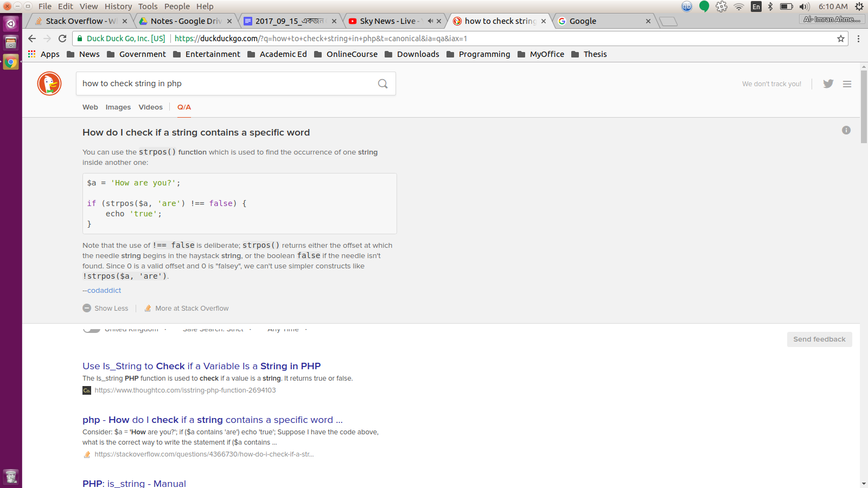
Task: Open the Ubuntu dash home icon
Action: tap(11, 23)
